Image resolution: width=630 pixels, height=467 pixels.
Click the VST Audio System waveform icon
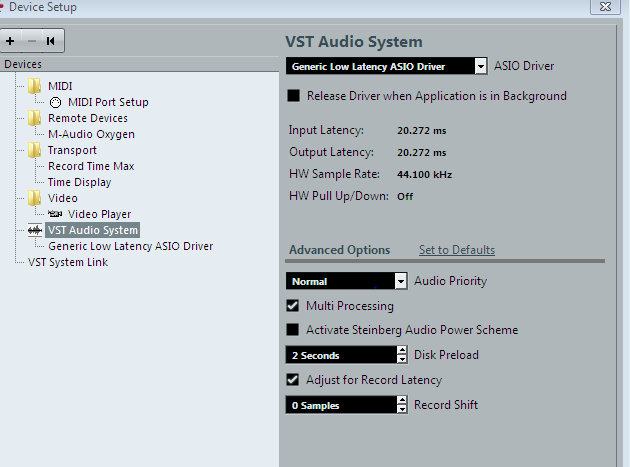pyautogui.click(x=35, y=230)
